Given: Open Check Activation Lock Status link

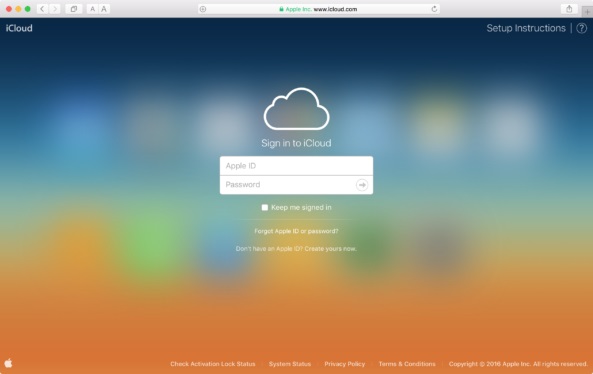Looking at the screenshot, I should pyautogui.click(x=213, y=364).
